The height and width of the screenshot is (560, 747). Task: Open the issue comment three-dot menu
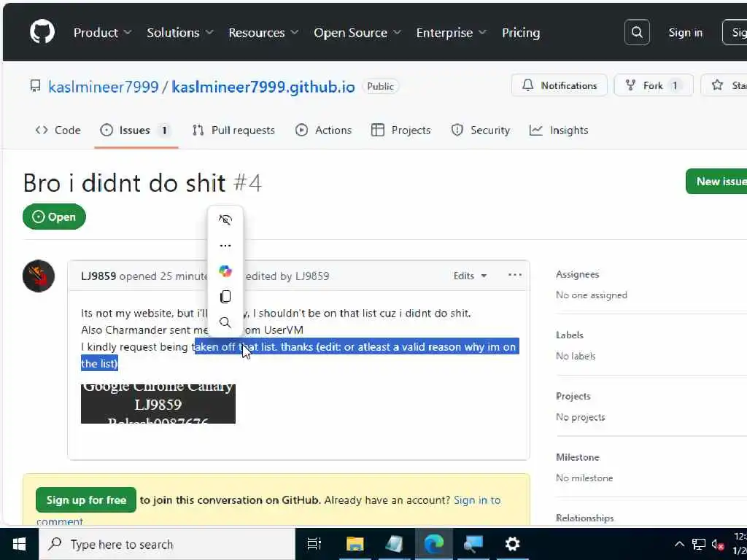click(x=515, y=275)
